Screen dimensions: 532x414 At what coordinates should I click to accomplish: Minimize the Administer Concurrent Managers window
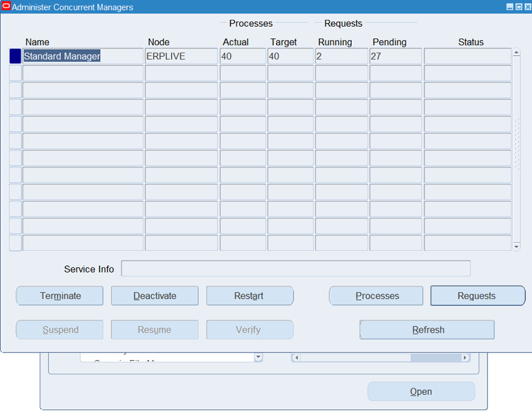(x=510, y=7)
